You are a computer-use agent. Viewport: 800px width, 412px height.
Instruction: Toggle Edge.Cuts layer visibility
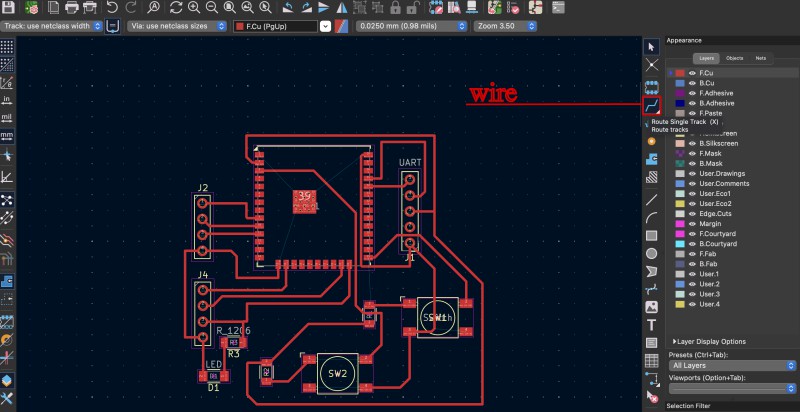(x=692, y=214)
